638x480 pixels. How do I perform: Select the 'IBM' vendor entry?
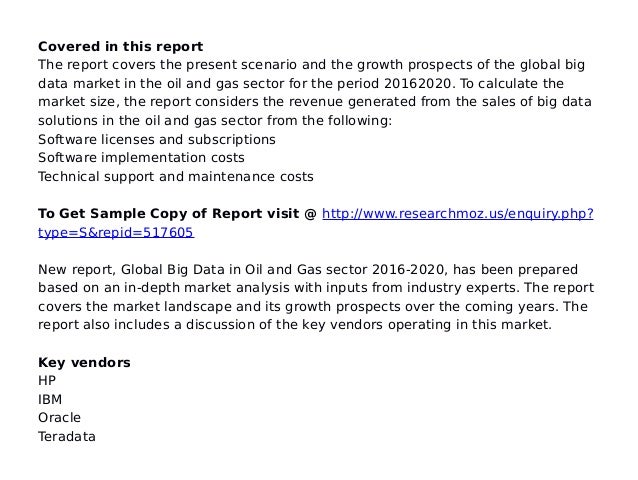tap(50, 399)
